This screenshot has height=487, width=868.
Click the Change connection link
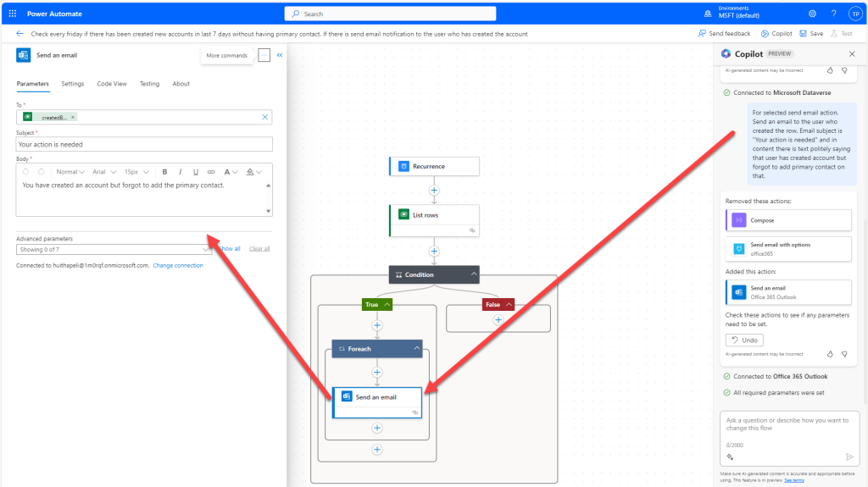pos(178,265)
